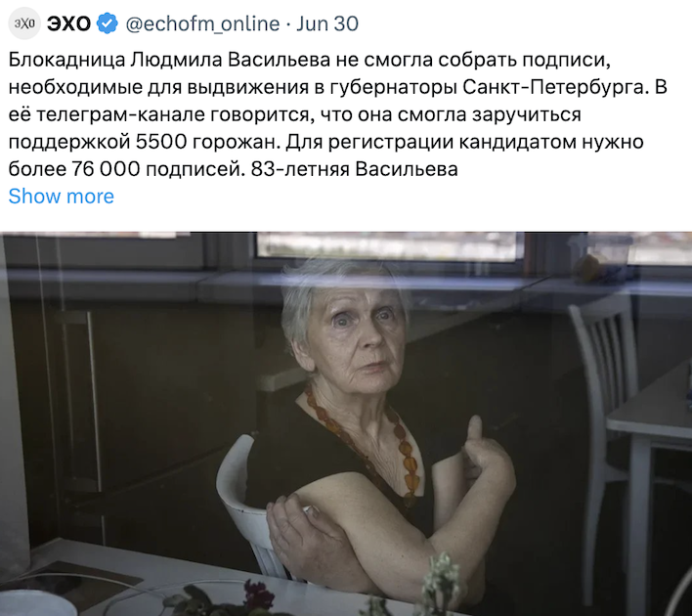Open the @echofm_online handle
692x616 pixels.
[202, 23]
